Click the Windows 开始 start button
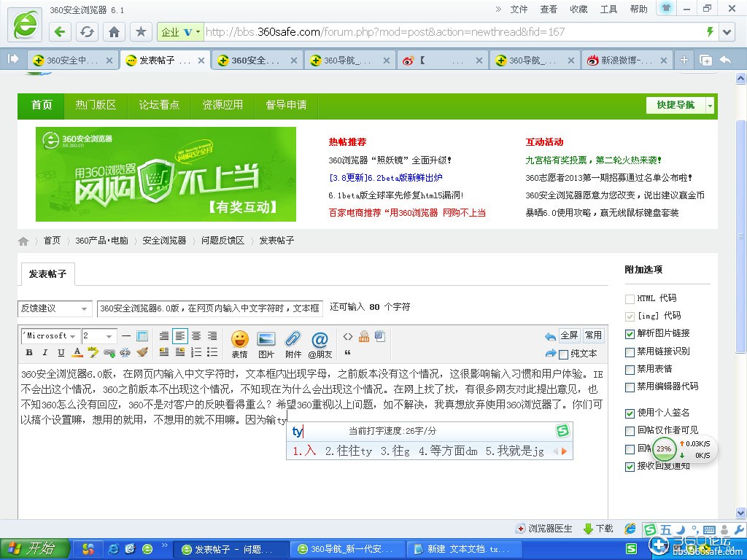The image size is (747, 560). 35,549
